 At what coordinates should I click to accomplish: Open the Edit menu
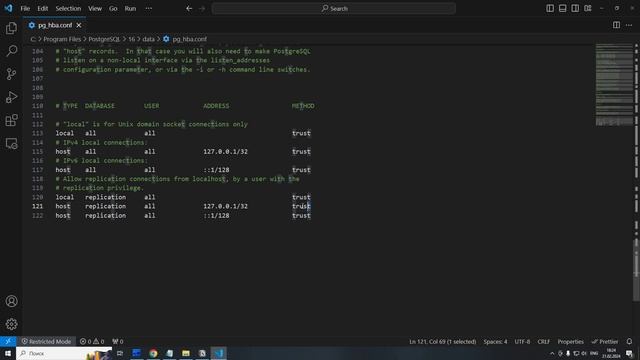(42, 8)
